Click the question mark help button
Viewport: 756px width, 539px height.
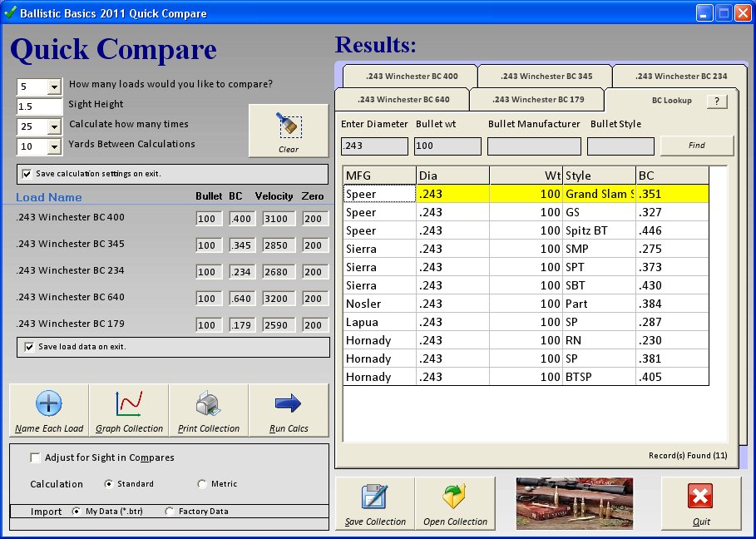(717, 101)
